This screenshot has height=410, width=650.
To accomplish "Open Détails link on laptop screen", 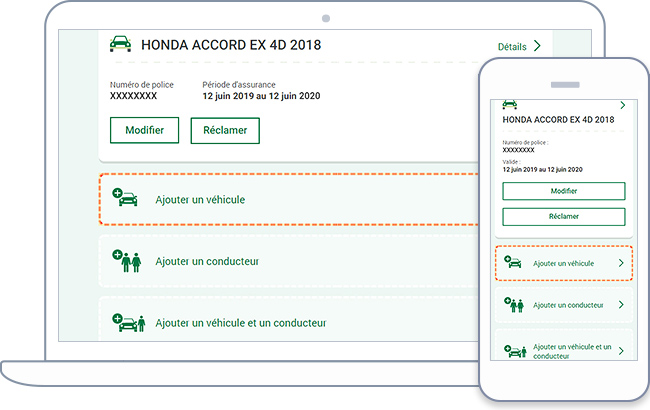I will pos(512,47).
